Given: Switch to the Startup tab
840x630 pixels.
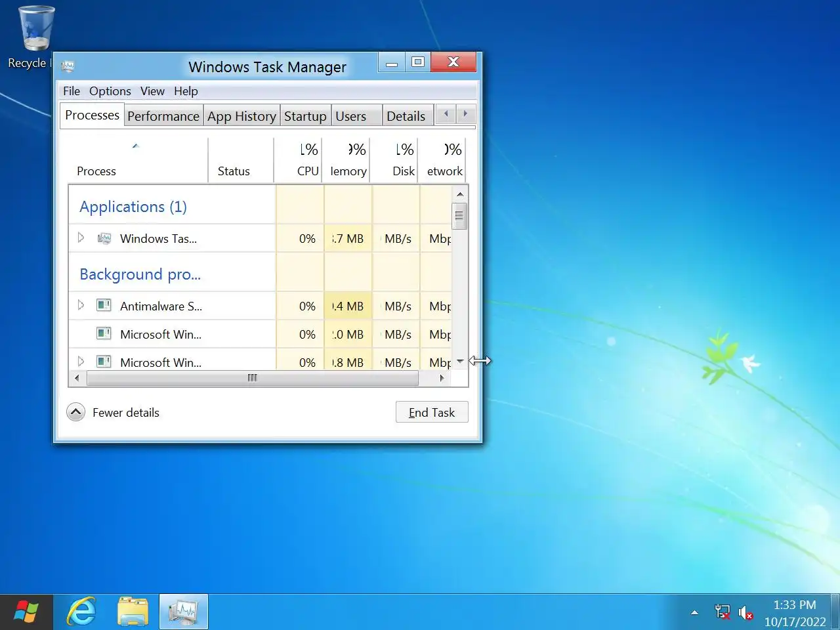Looking at the screenshot, I should pyautogui.click(x=305, y=116).
